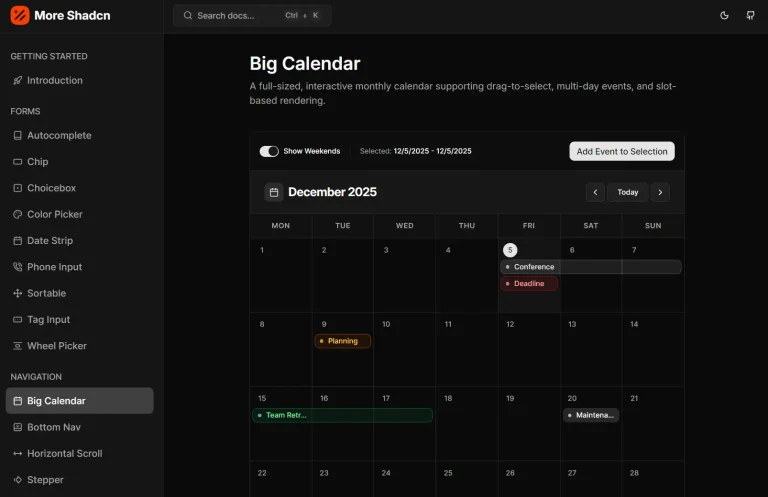Screen dimensions: 768x497
Task: Click the Sortable move icon
Action: [x=18, y=293]
